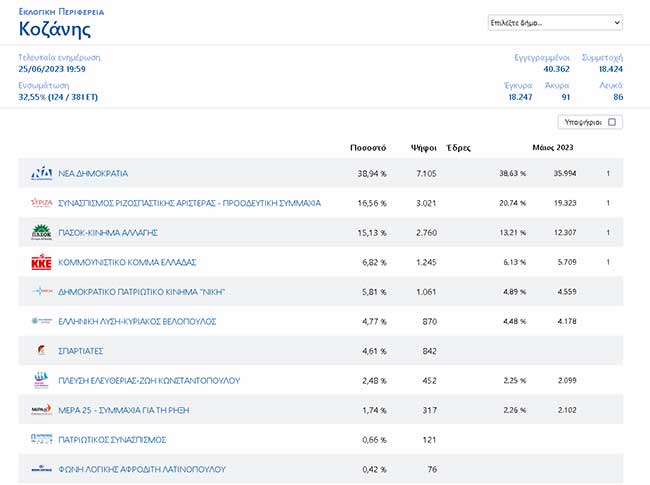Open ΠΑΣΟΚ-ΚΙΝΗΜΑ ΑΛΛΑΓΗΣ link
The image size is (650, 485).
tap(108, 233)
